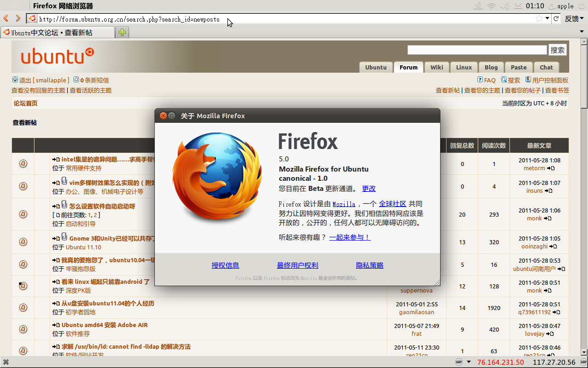Open the address bar history dropdown arrow
The height and width of the screenshot is (368, 588).
[x=548, y=18]
